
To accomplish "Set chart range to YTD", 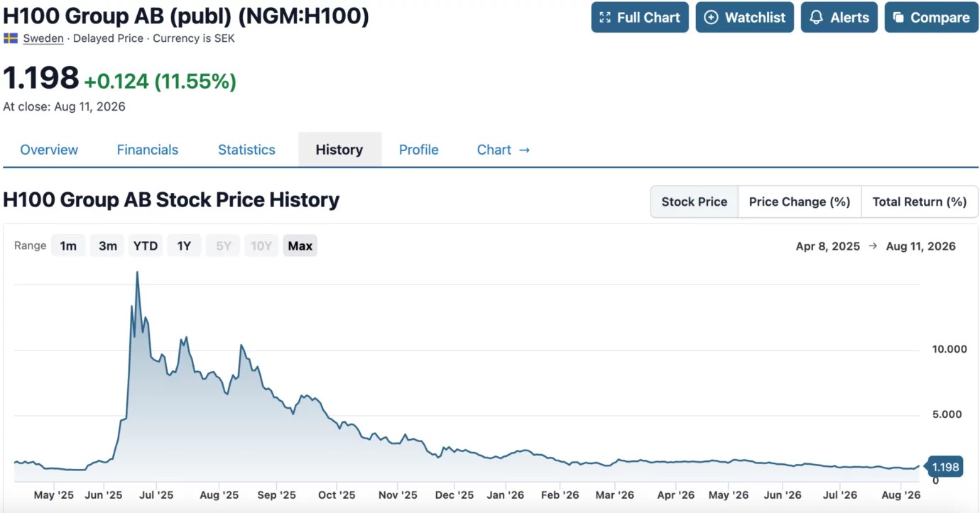I will point(146,246).
